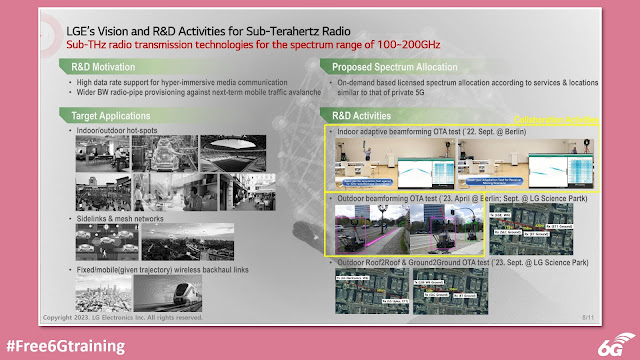The image size is (640, 360).
Task: Select the 'On-demand based licensed spectrum' bullet
Action: tap(467, 87)
